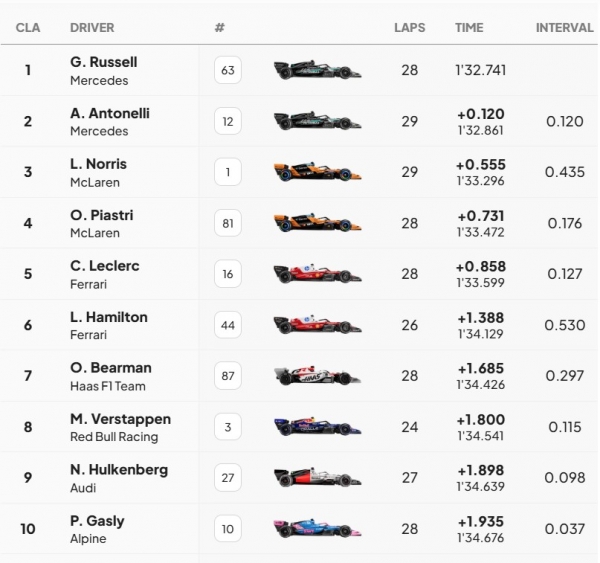This screenshot has height=563, width=600.
Task: Sort by the DRIVER column header
Action: coord(92,28)
